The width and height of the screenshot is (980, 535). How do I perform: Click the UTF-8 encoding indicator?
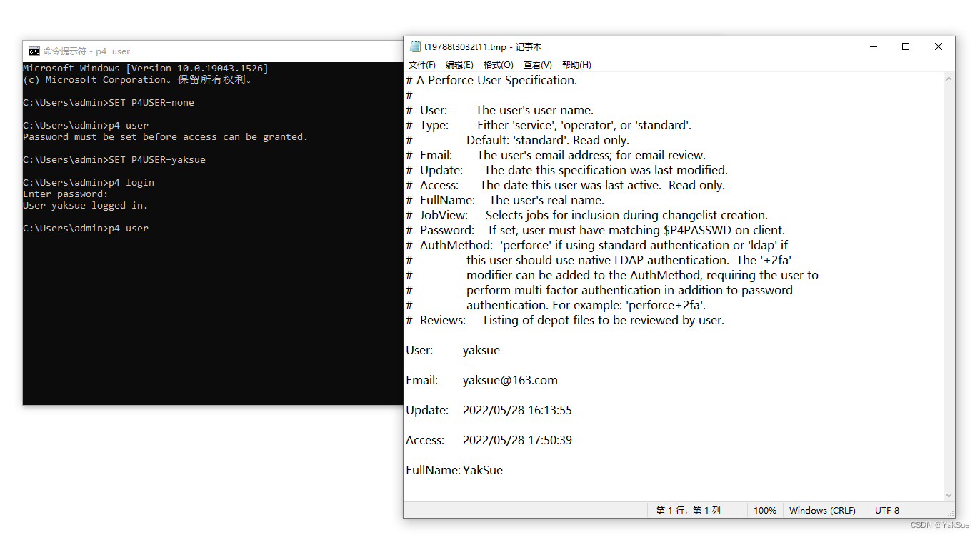click(x=886, y=510)
